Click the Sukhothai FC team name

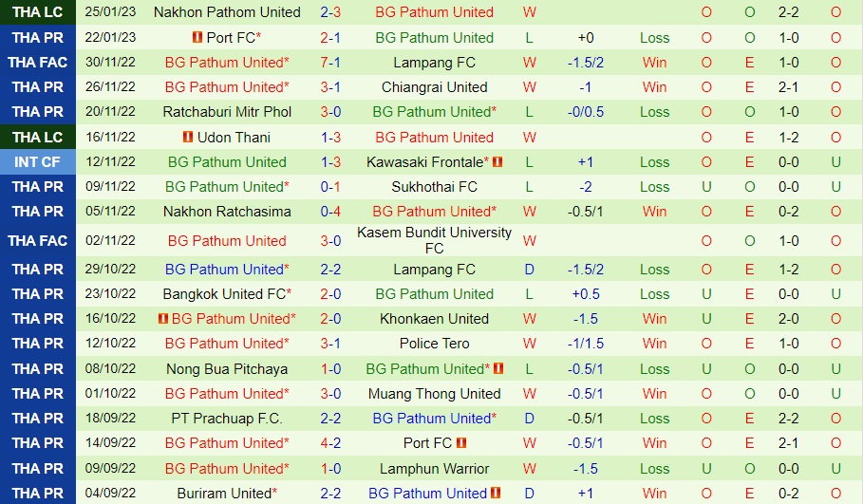click(434, 187)
